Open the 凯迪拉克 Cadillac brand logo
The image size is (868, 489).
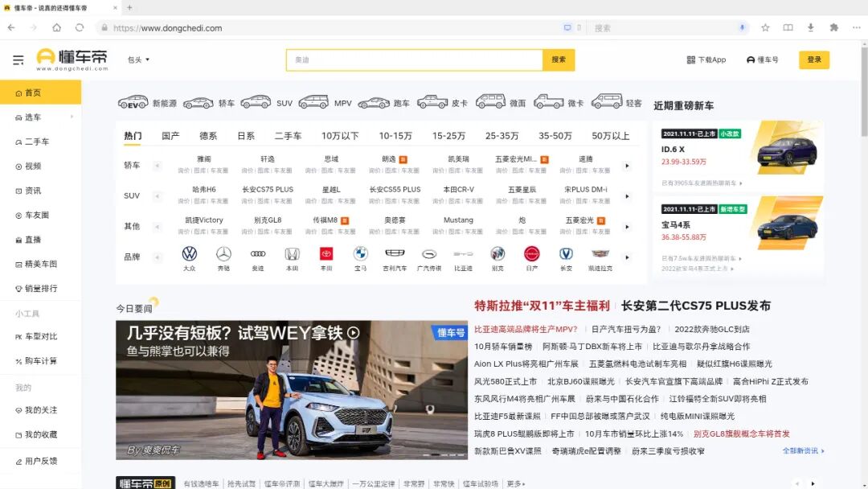[600, 253]
